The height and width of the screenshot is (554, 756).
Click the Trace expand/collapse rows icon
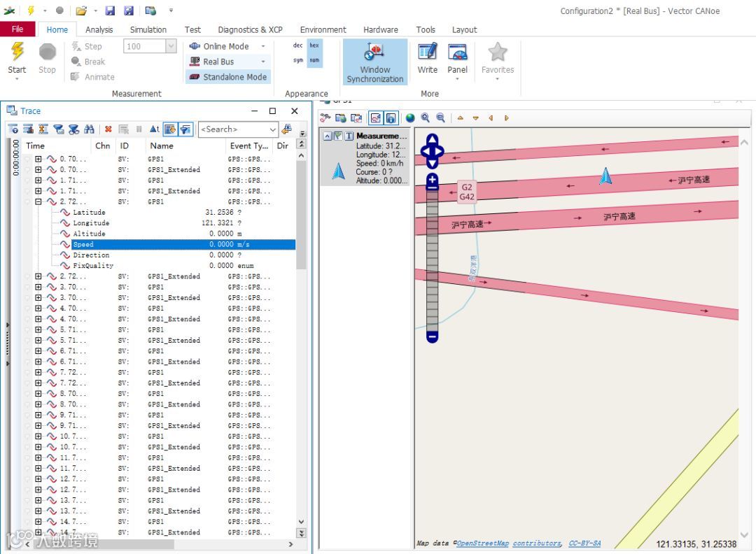(43, 129)
